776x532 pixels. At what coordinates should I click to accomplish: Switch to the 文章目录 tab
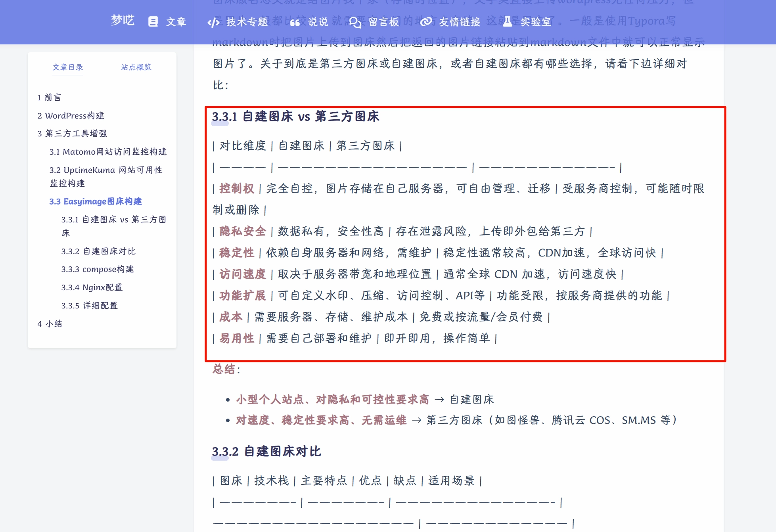(68, 67)
